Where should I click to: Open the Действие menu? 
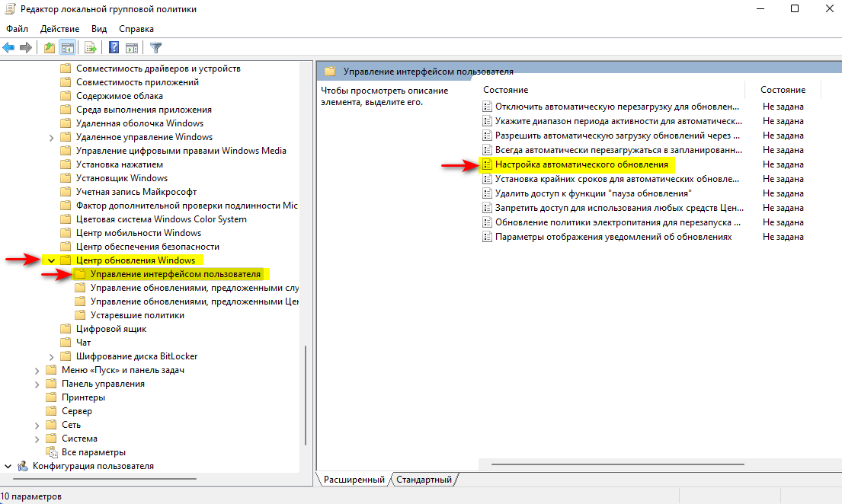coord(59,29)
